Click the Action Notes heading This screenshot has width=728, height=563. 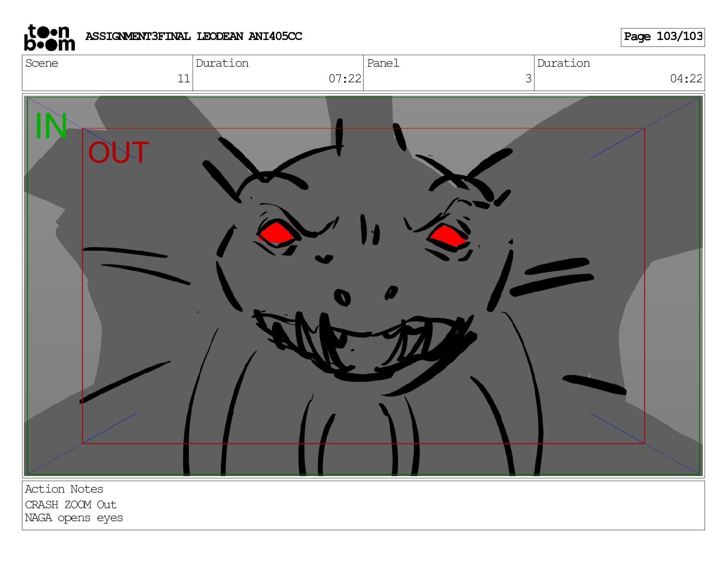click(64, 489)
